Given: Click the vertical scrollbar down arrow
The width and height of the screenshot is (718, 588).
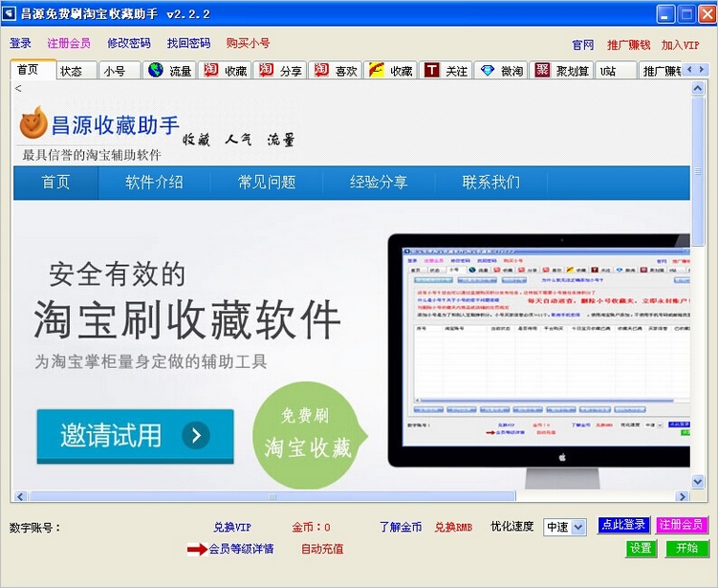Looking at the screenshot, I should [x=697, y=481].
